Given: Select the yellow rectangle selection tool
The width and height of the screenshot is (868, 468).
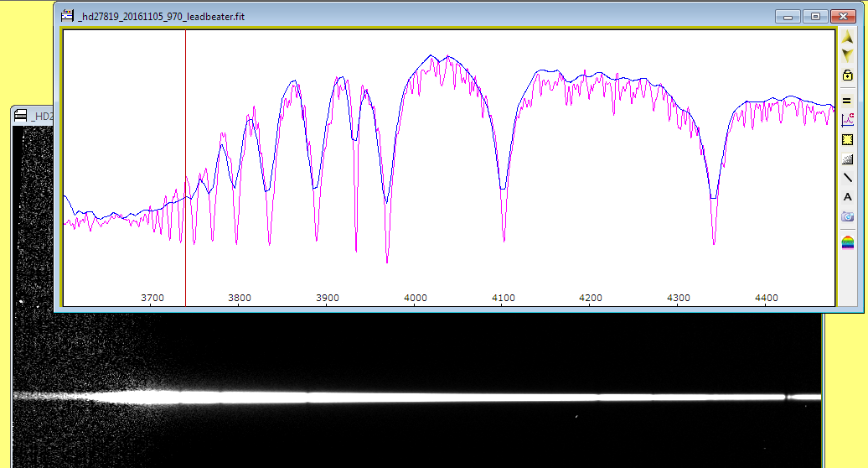Looking at the screenshot, I should (847, 140).
